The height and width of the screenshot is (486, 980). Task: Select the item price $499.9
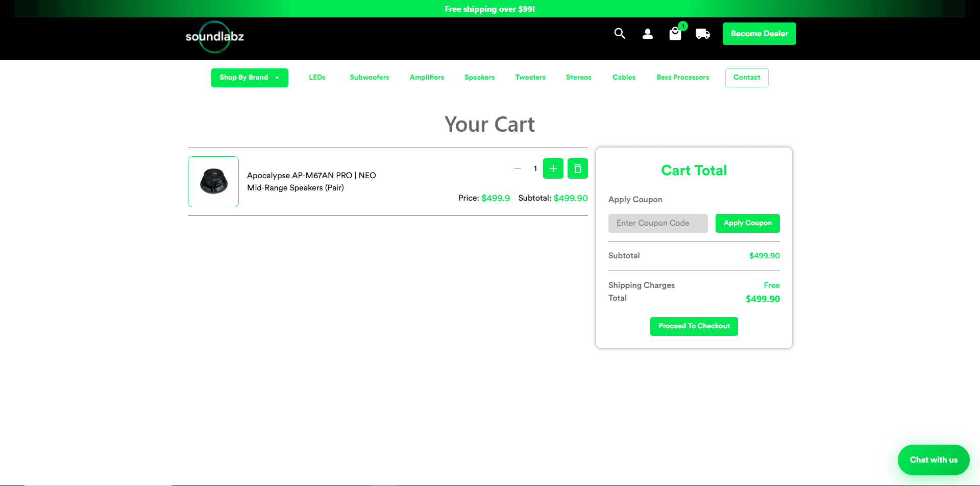(496, 198)
